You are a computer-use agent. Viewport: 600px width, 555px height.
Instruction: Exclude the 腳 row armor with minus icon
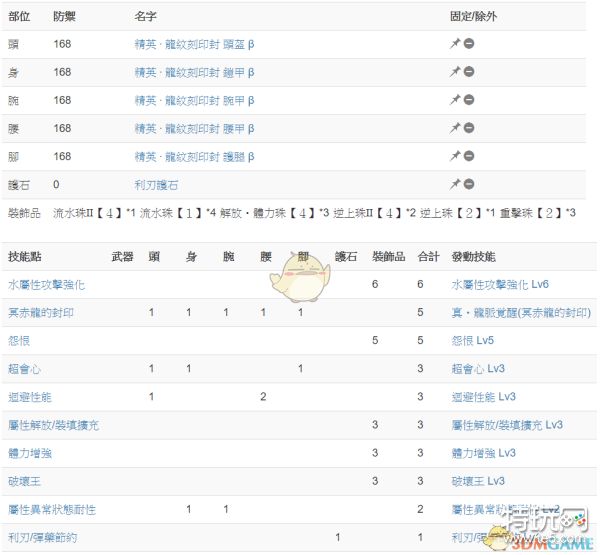(x=468, y=156)
